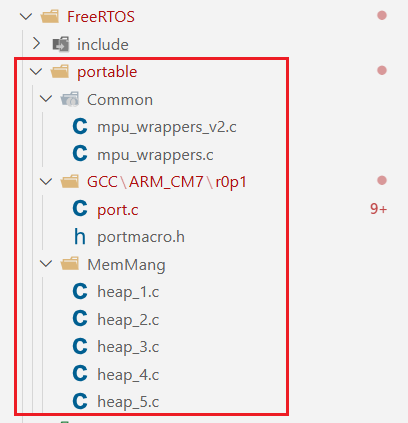The height and width of the screenshot is (423, 408).
Task: Click the 9+ problems badge on port.c
Action: (x=379, y=209)
